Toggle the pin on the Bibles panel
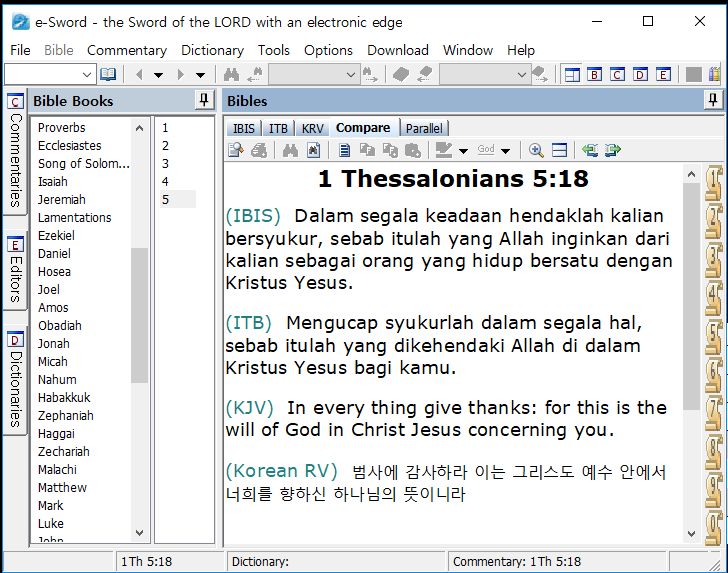This screenshot has height=573, width=728. coord(712,100)
